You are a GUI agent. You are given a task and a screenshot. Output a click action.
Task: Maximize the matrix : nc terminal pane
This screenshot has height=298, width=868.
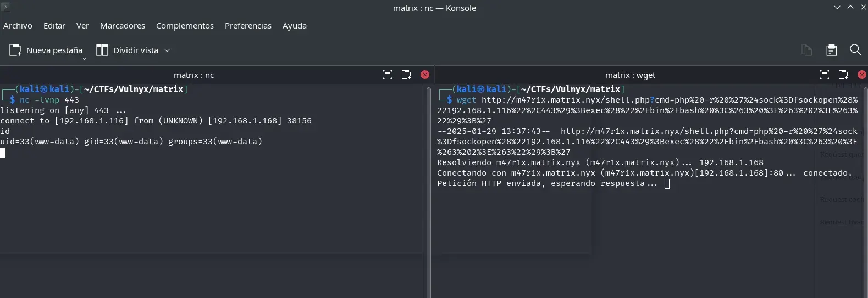[x=388, y=75]
